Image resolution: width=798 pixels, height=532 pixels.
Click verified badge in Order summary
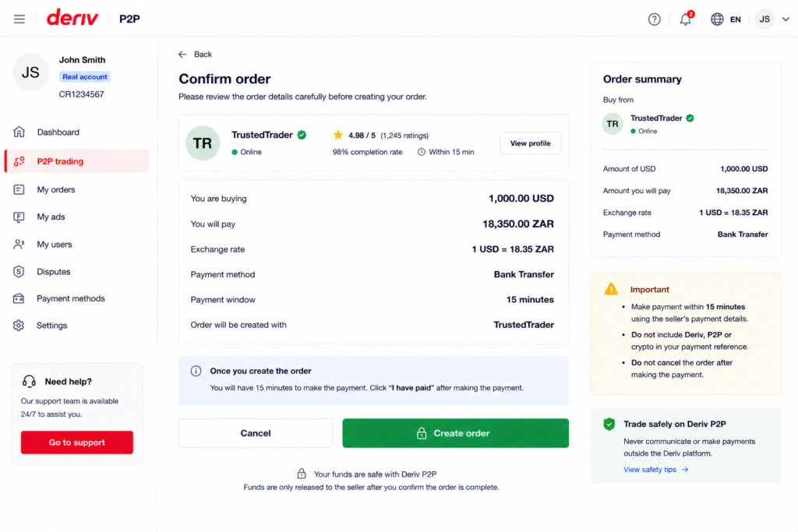(690, 118)
